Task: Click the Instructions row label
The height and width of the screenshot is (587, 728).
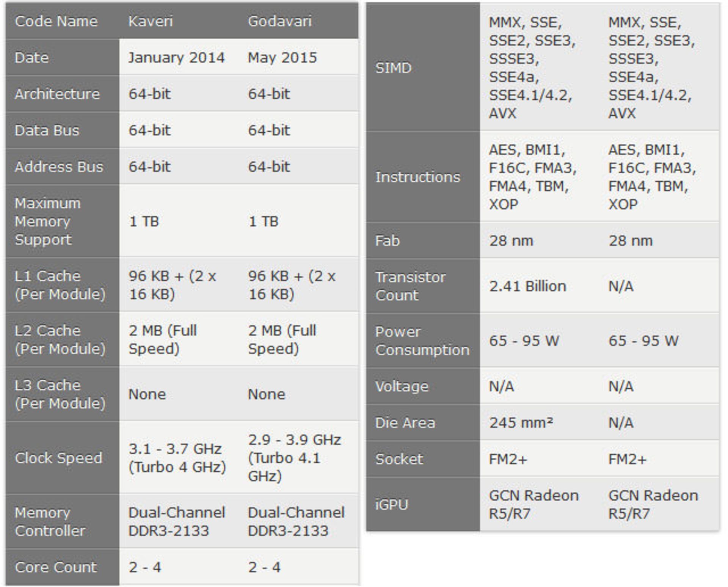Action: (x=423, y=177)
